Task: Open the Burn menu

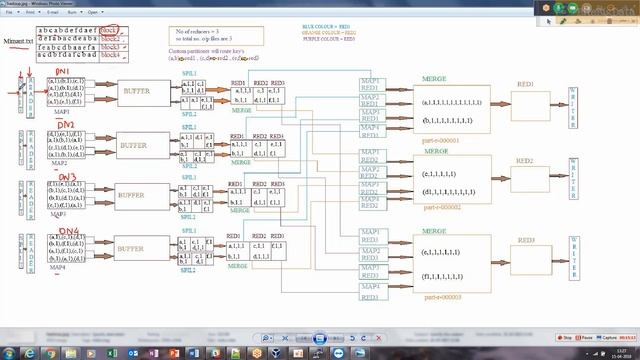Action: point(72,12)
